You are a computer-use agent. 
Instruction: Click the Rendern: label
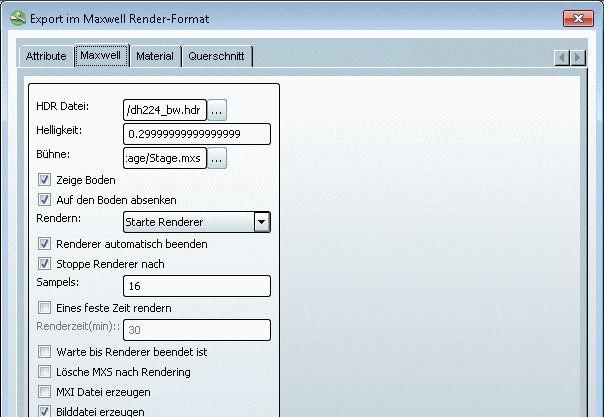[59, 218]
